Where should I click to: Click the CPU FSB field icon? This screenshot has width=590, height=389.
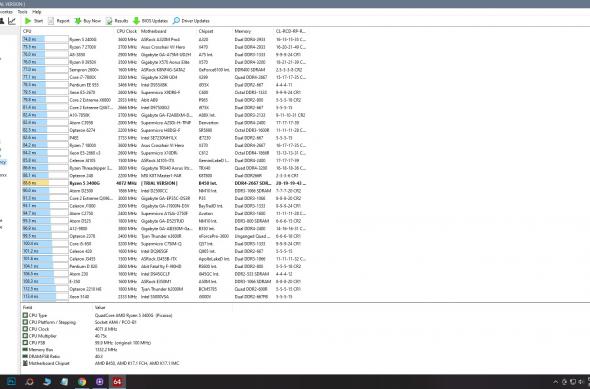point(25,343)
